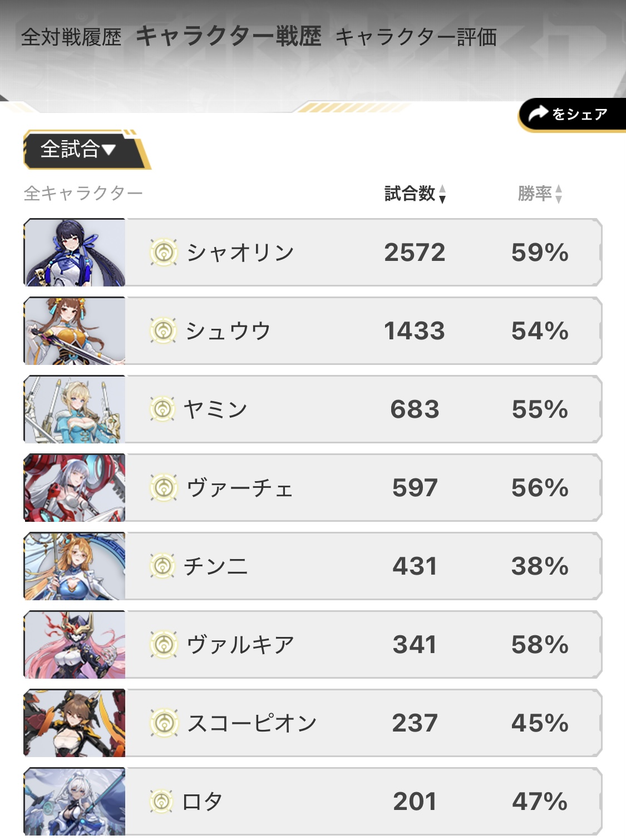Click the emblem icon beside シャオリン
626x840 pixels.
click(x=164, y=253)
